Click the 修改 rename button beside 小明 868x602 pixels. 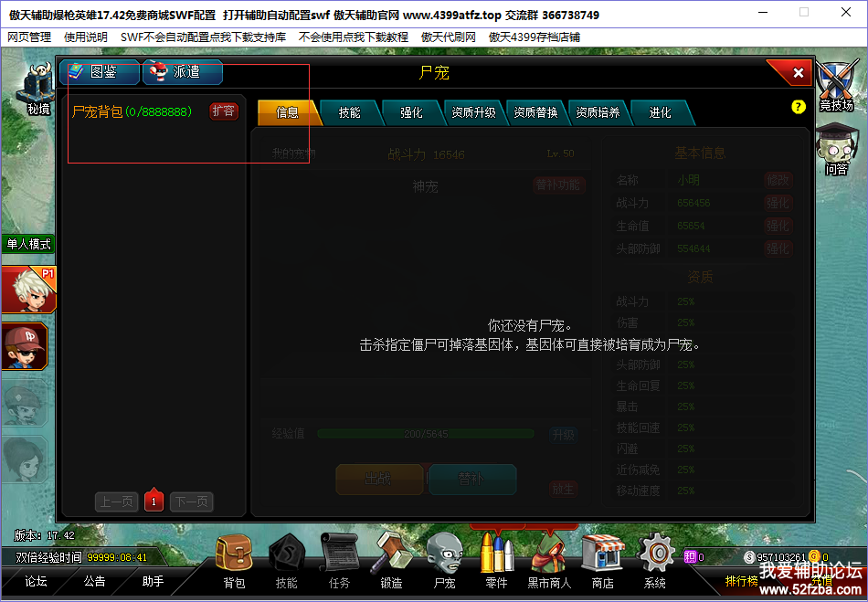click(x=778, y=180)
